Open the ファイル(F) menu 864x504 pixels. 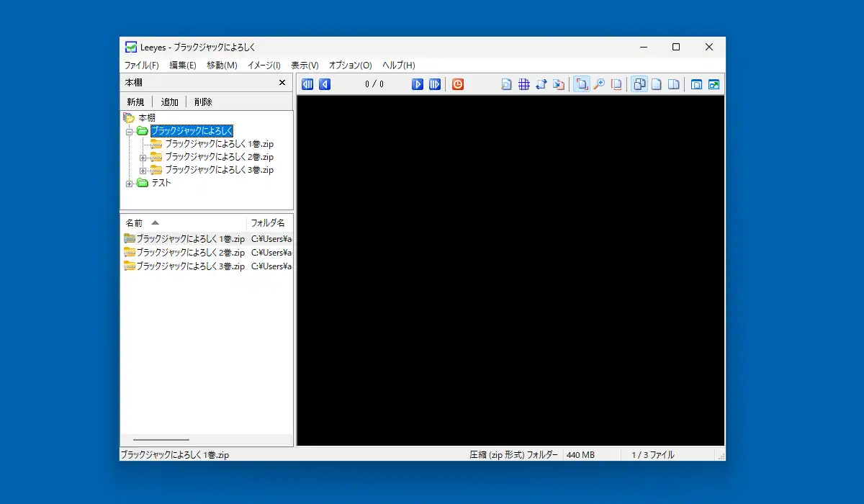click(142, 65)
